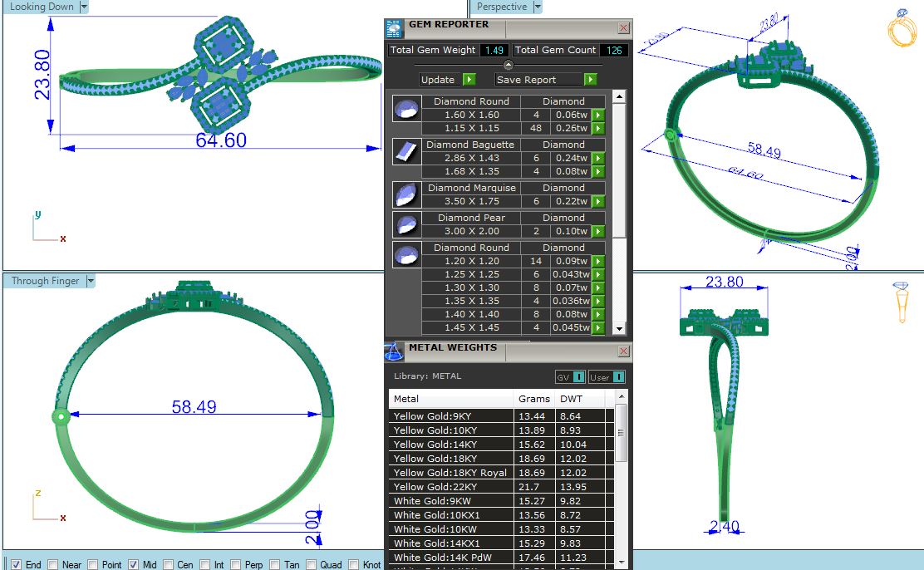Open the Perspective viewport menu arrow

[x=538, y=7]
